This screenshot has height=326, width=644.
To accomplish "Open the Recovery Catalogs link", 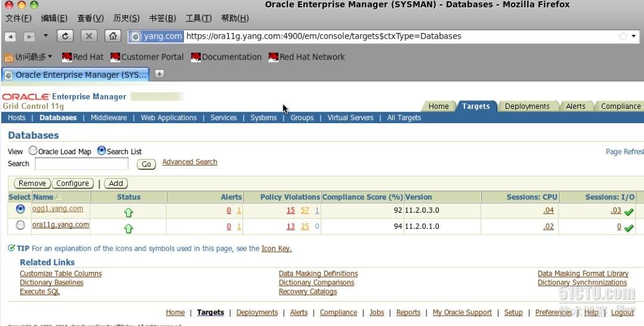I will pyautogui.click(x=308, y=291).
